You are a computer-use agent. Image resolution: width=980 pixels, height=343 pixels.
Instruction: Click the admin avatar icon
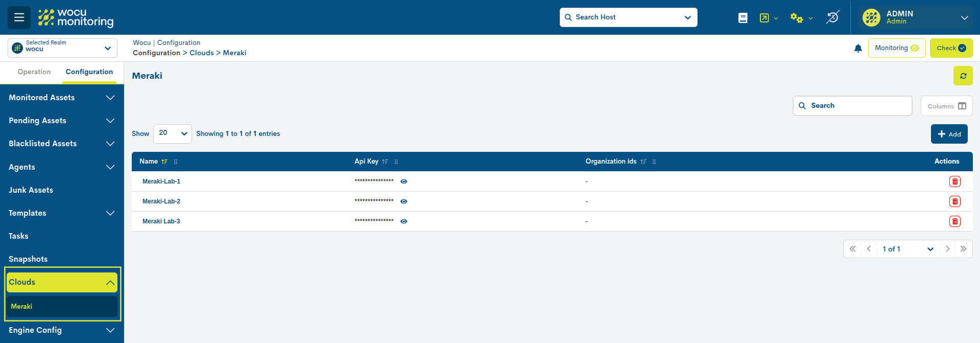click(x=871, y=17)
